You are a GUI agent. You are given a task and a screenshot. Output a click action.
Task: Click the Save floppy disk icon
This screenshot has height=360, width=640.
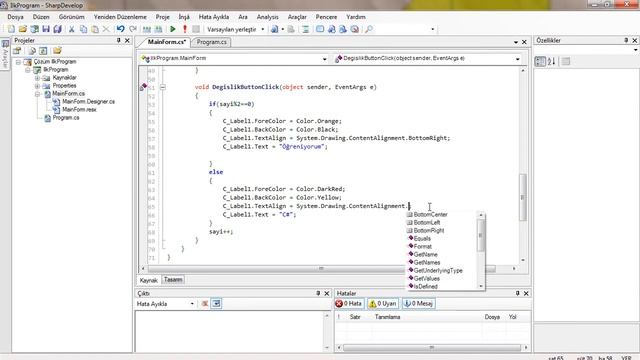point(46,29)
